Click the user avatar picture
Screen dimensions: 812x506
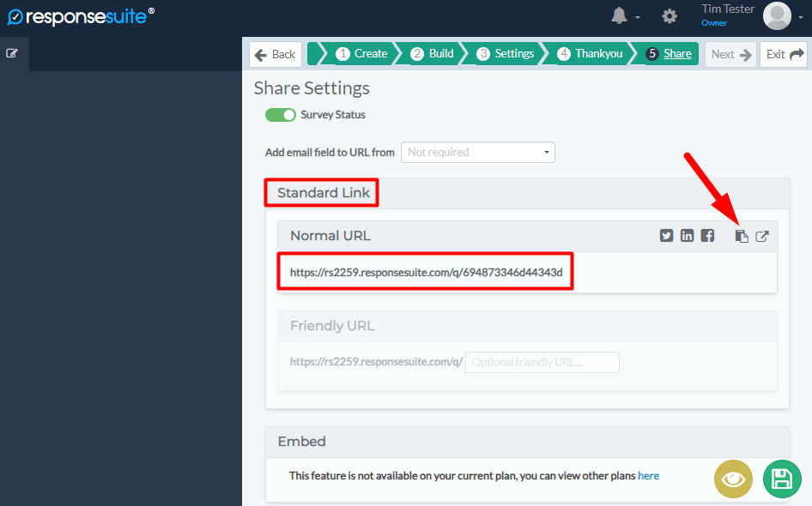[777, 16]
